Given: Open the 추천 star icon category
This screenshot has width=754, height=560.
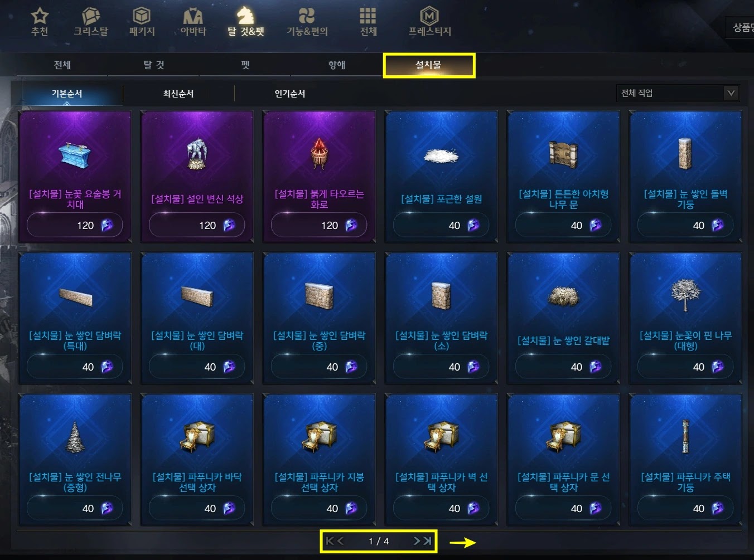Looking at the screenshot, I should click(x=40, y=22).
